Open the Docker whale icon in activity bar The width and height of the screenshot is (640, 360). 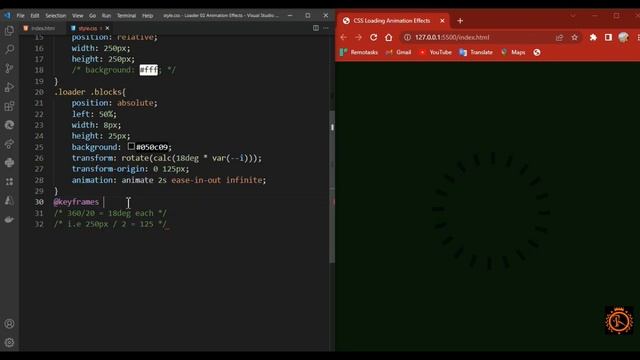[x=9, y=220]
